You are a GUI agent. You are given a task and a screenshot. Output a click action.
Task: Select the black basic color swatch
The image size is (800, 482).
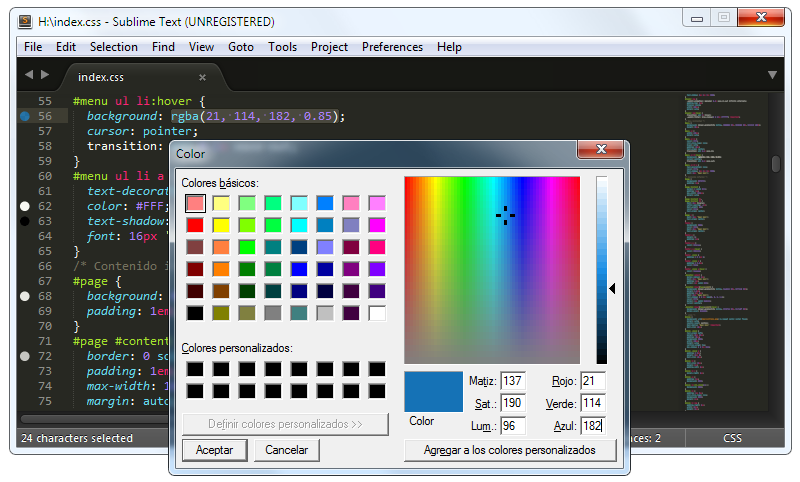point(195,313)
